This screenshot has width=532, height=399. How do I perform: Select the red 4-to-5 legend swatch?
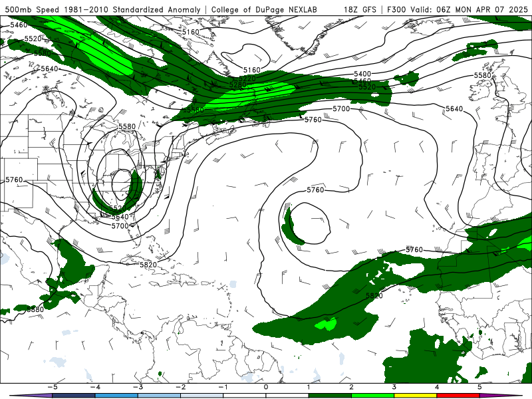click(458, 396)
